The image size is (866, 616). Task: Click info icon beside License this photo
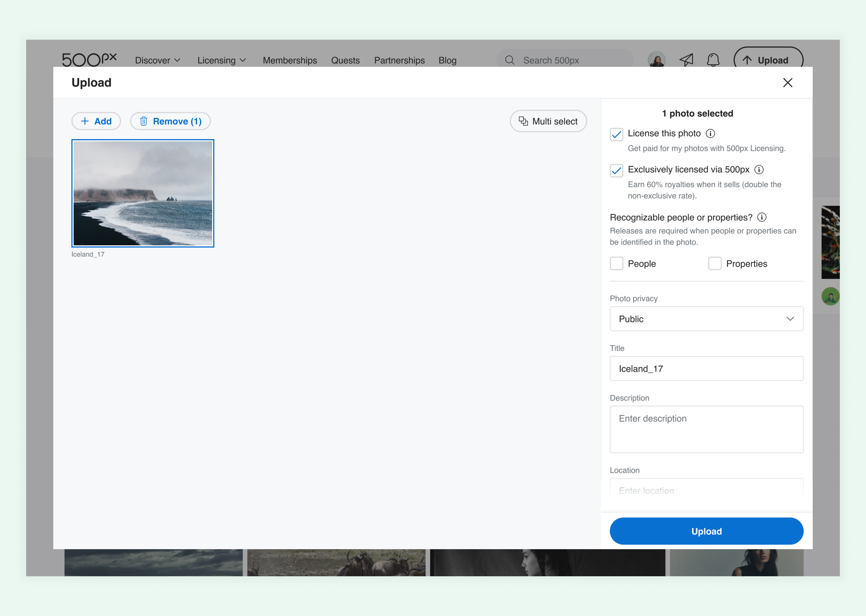(x=710, y=134)
